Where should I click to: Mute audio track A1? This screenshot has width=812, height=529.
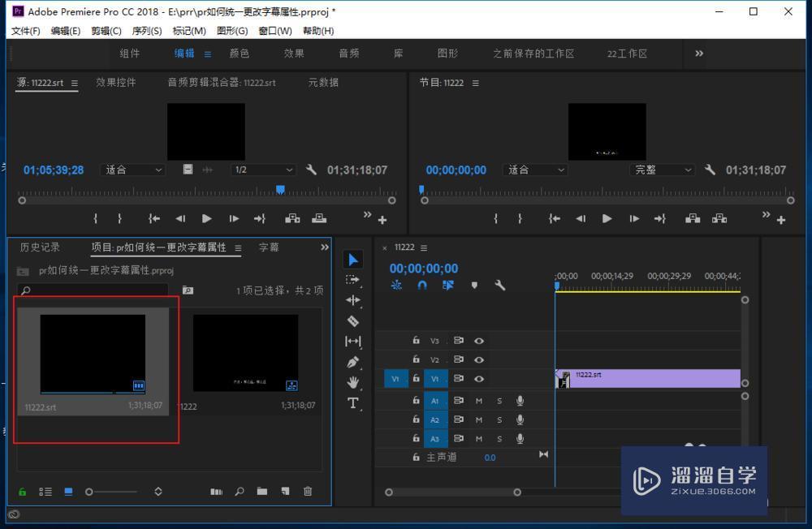479,401
